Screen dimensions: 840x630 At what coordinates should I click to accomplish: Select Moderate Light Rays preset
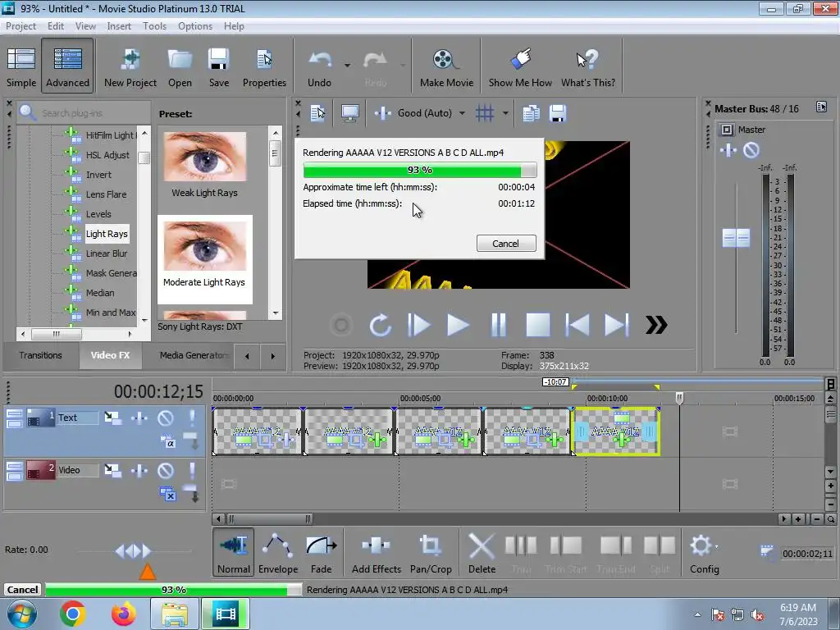click(x=204, y=259)
